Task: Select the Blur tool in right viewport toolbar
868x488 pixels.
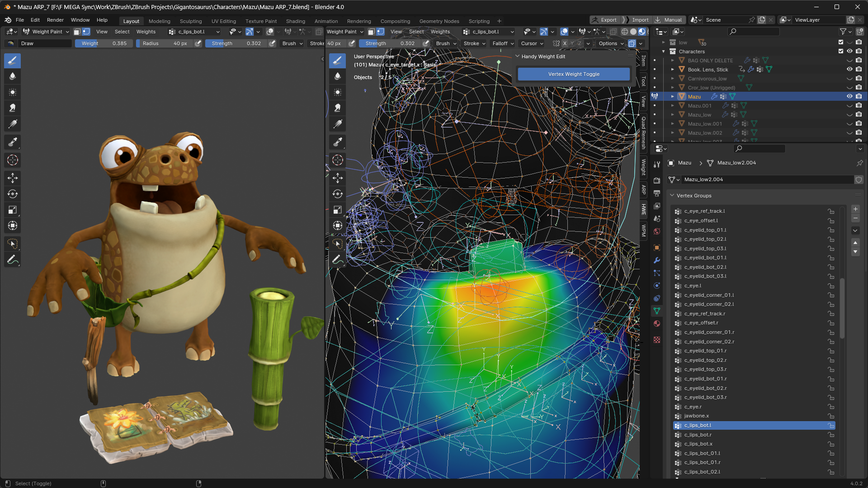Action: [338, 76]
